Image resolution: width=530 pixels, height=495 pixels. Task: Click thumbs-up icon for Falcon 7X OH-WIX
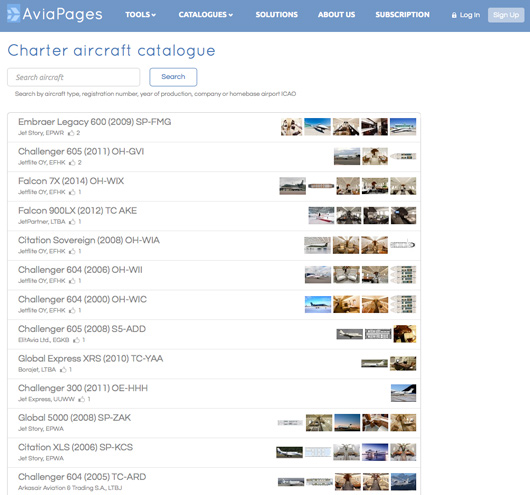72,192
